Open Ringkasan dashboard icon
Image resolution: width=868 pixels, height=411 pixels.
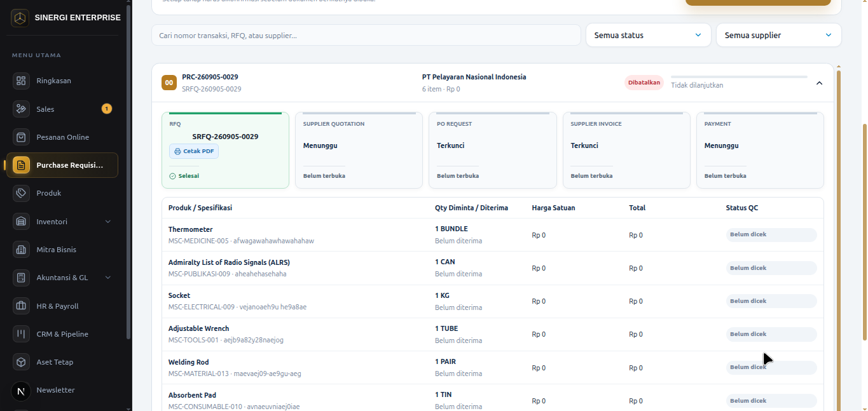(x=21, y=81)
